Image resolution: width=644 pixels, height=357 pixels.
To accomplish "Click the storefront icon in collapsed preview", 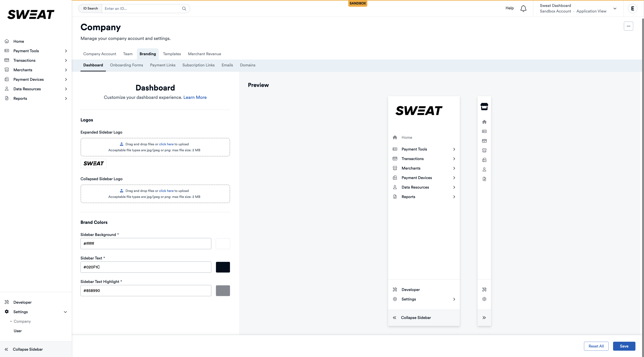I will coord(484,107).
